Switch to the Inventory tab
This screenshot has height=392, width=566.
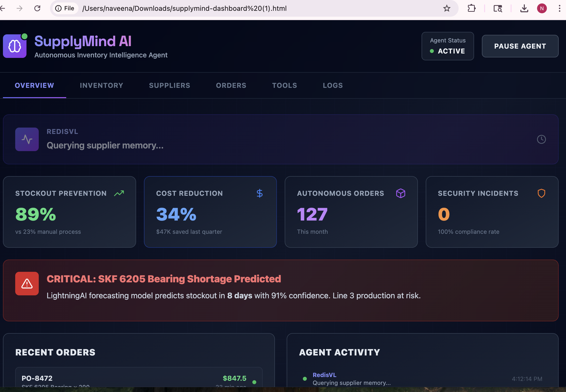[x=102, y=85]
